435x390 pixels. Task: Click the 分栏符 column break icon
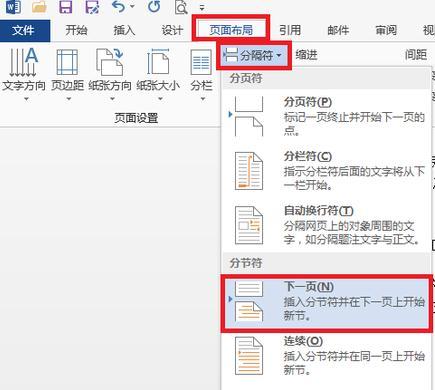point(249,171)
